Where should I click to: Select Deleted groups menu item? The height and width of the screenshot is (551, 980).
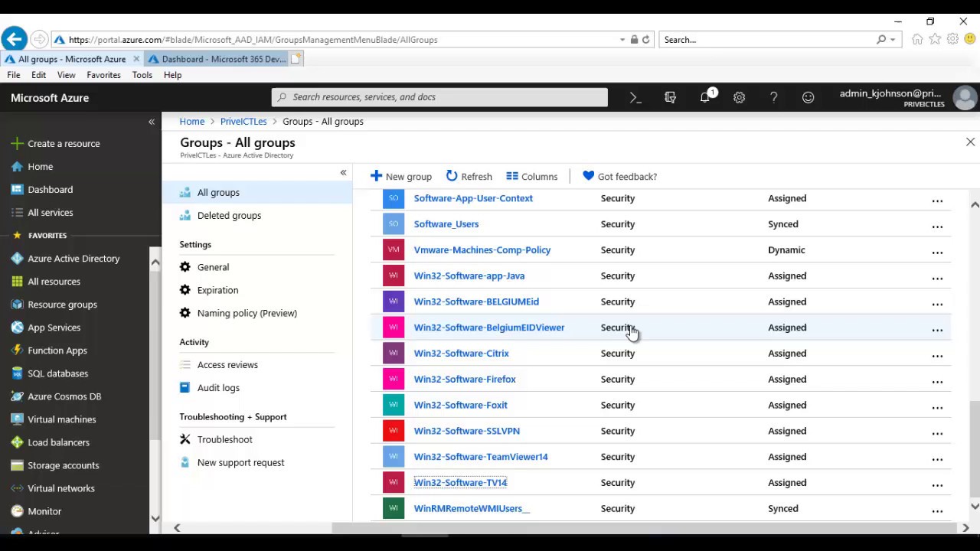[257, 215]
